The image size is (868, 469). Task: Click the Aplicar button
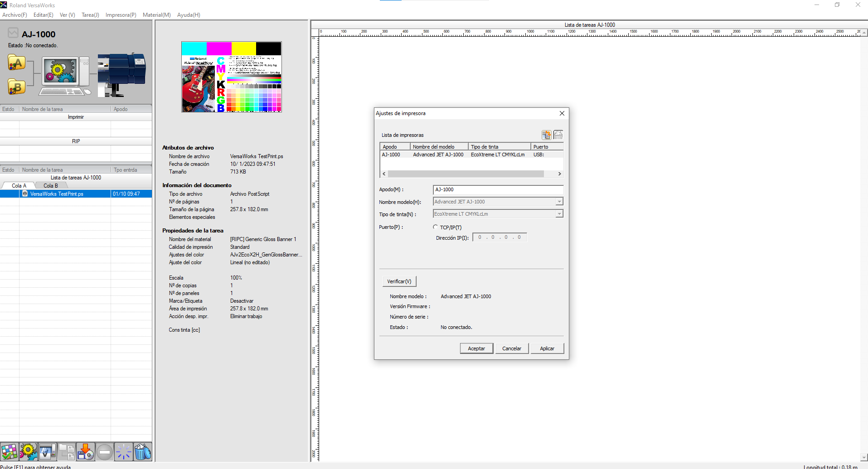click(547, 348)
